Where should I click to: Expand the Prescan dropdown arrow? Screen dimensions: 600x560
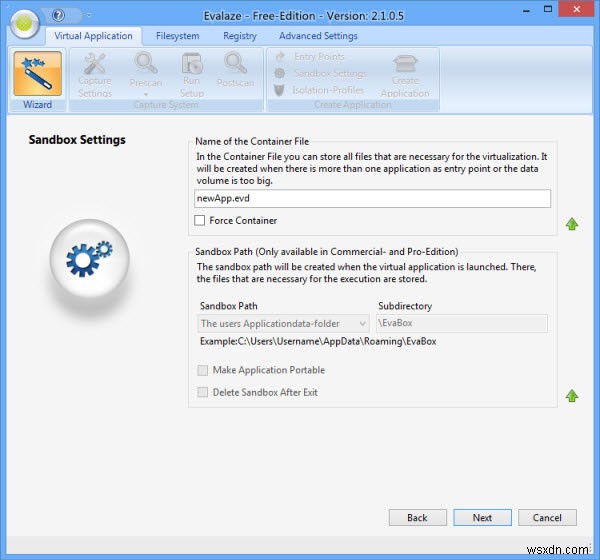(146, 94)
